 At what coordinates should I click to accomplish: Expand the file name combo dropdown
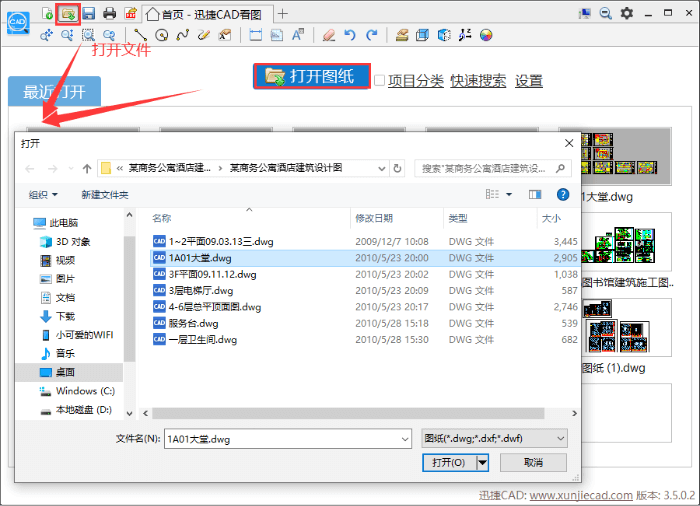tap(404, 439)
